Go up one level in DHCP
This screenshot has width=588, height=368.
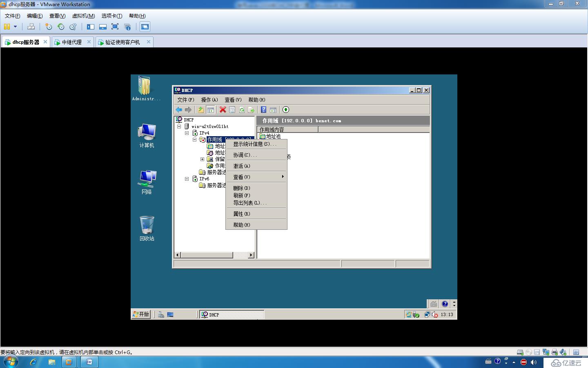pyautogui.click(x=201, y=110)
